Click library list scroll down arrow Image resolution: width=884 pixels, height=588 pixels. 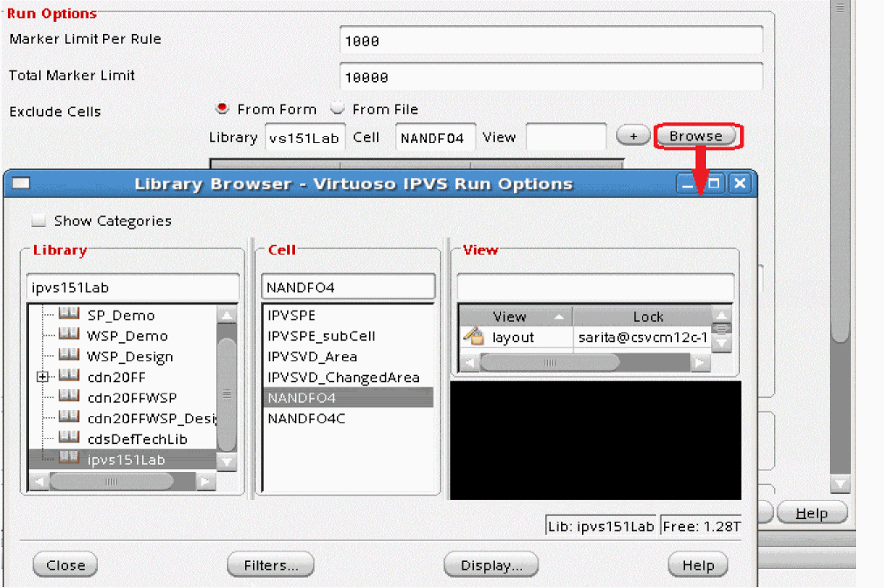coord(227,462)
